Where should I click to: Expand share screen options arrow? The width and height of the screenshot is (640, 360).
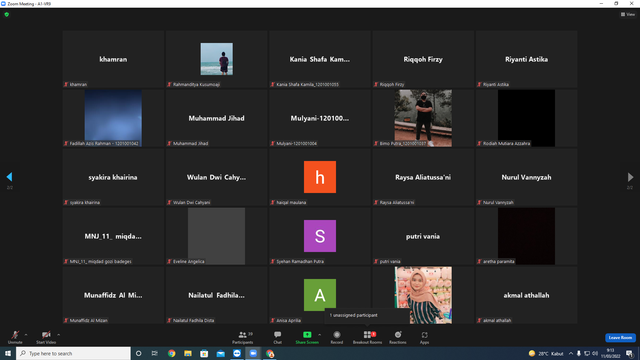320,335
